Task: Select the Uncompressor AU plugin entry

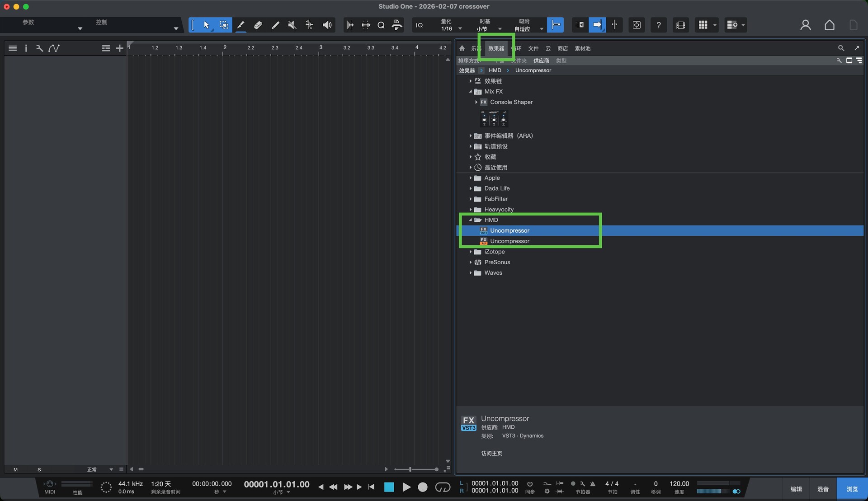Action: (x=509, y=241)
